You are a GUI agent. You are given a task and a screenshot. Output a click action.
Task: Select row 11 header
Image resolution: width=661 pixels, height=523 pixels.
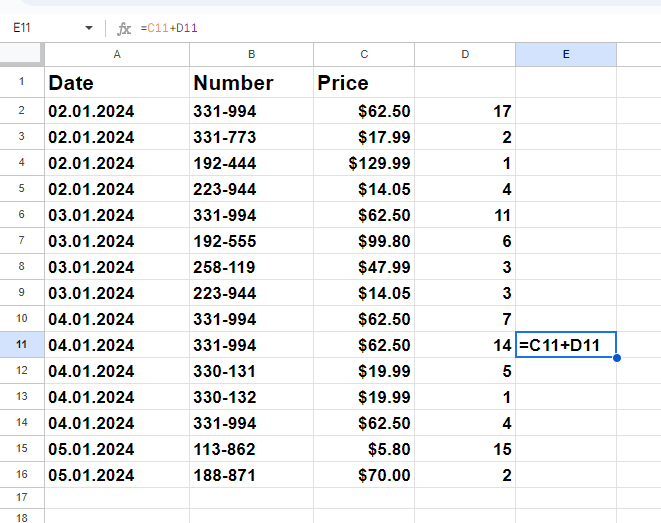[21, 344]
